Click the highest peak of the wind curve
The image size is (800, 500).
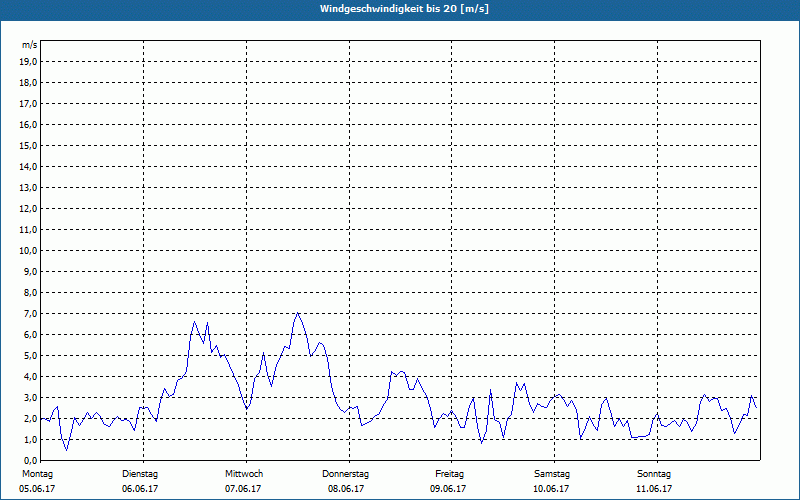tap(297, 313)
